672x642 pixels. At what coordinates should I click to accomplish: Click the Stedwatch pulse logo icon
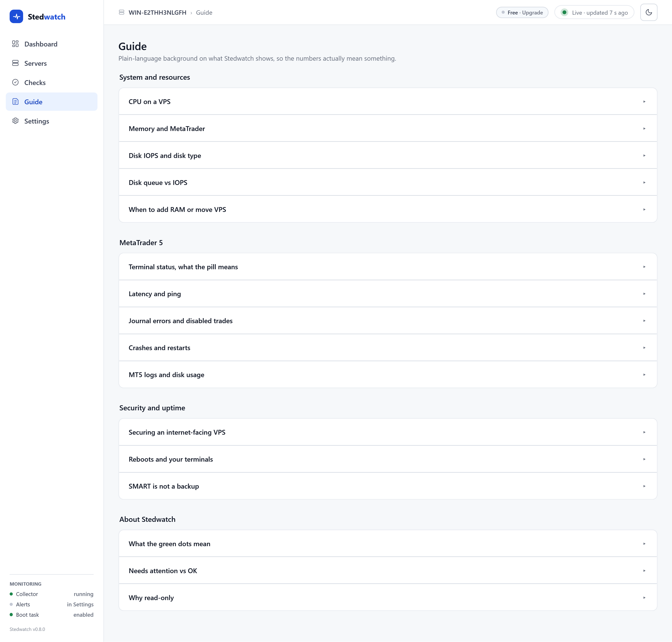point(16,16)
